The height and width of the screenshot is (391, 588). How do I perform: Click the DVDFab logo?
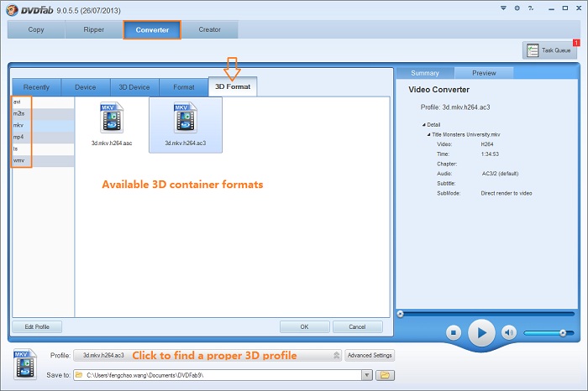(x=12, y=10)
